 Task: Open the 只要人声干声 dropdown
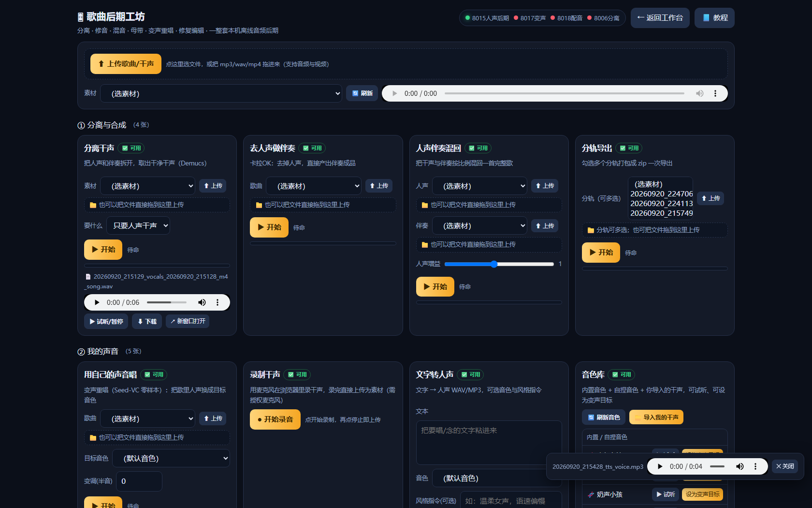[x=138, y=225]
